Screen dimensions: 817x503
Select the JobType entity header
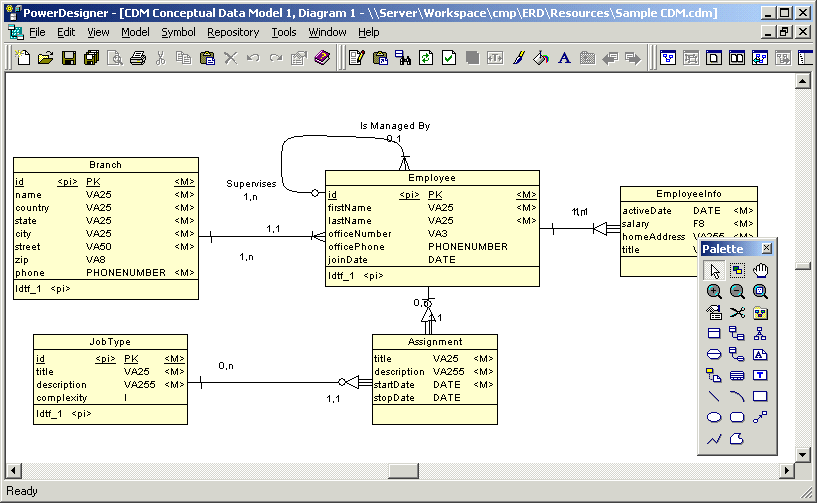[x=110, y=342]
